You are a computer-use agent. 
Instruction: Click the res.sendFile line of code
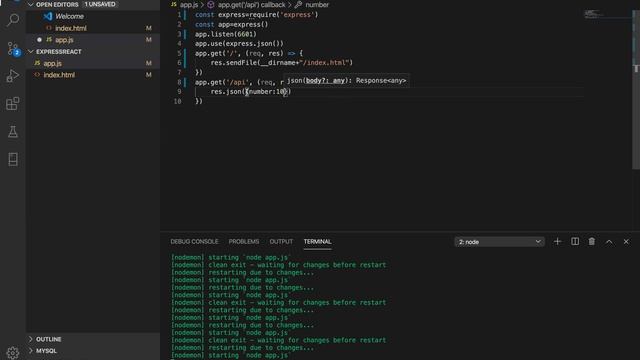point(282,63)
